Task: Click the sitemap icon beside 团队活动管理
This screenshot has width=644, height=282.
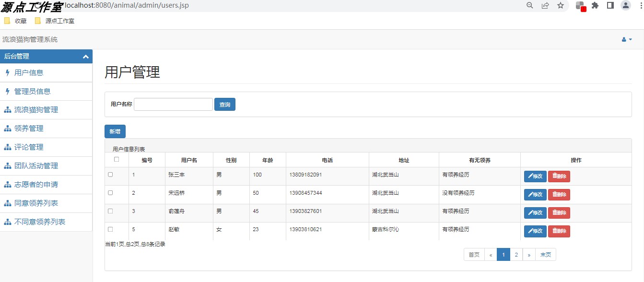Action: 8,166
